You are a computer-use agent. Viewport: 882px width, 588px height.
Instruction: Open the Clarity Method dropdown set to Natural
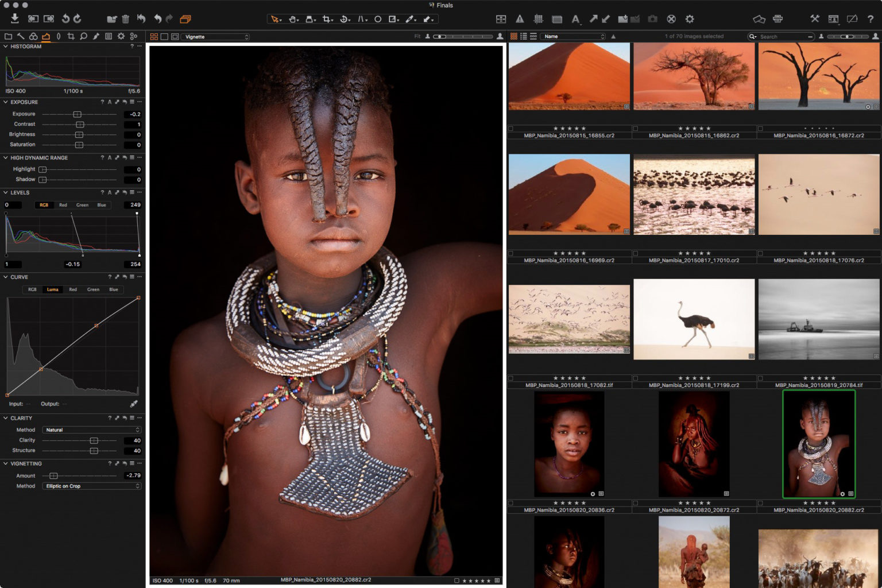[91, 430]
